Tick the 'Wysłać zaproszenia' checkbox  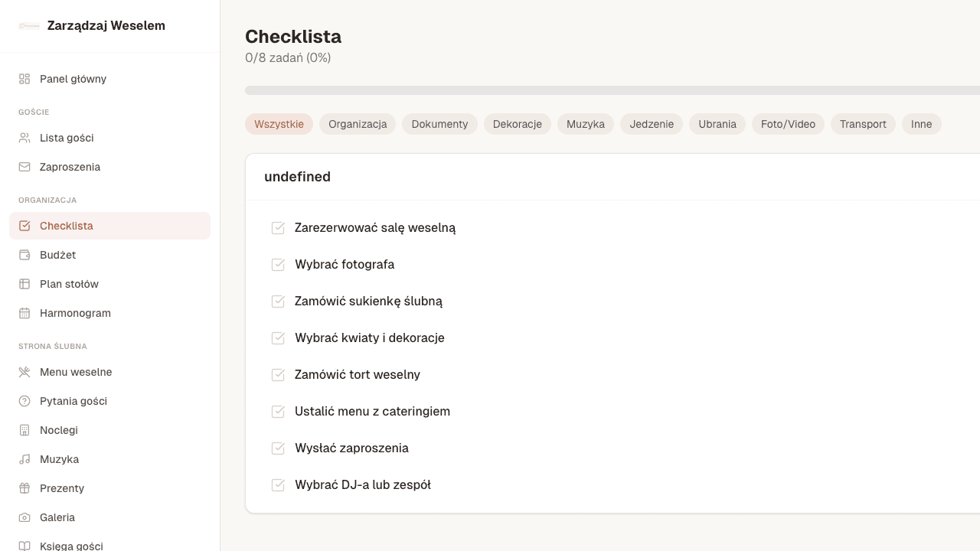point(278,448)
